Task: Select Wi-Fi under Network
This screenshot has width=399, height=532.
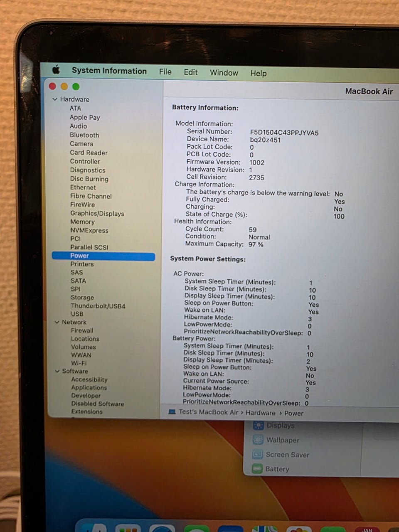Action: [x=79, y=363]
